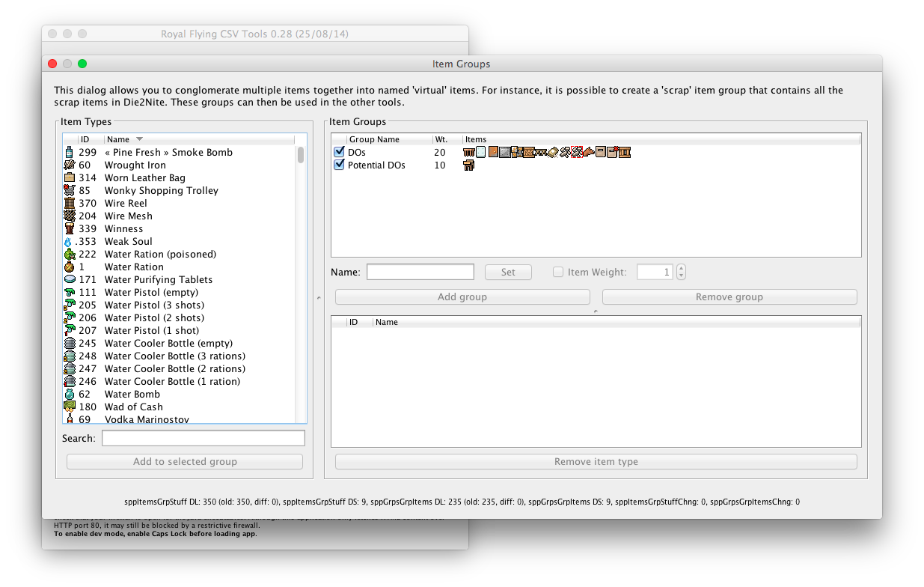Click the ID header in lower group items table

tap(359, 322)
